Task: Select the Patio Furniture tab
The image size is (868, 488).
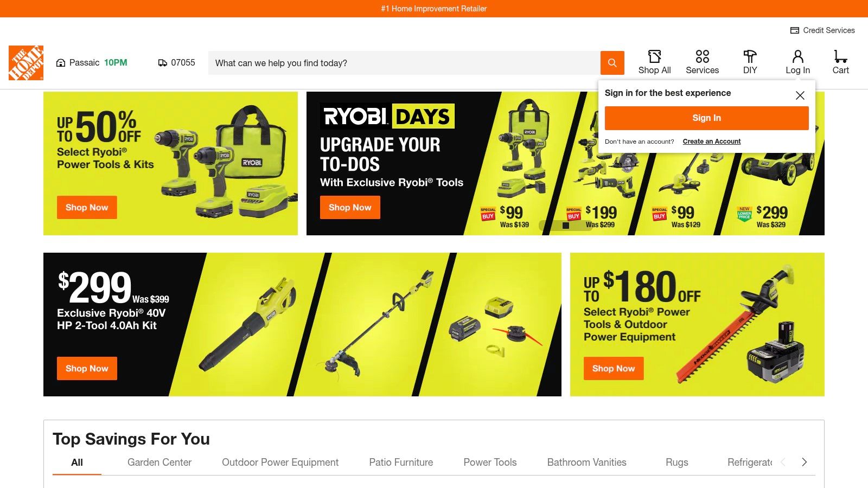Action: [401, 463]
